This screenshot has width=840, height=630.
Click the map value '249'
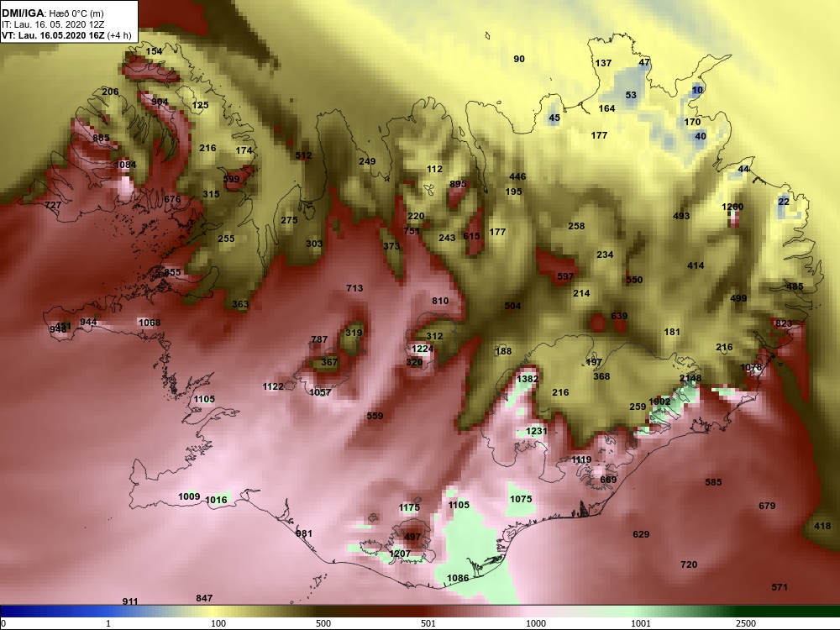coord(367,161)
